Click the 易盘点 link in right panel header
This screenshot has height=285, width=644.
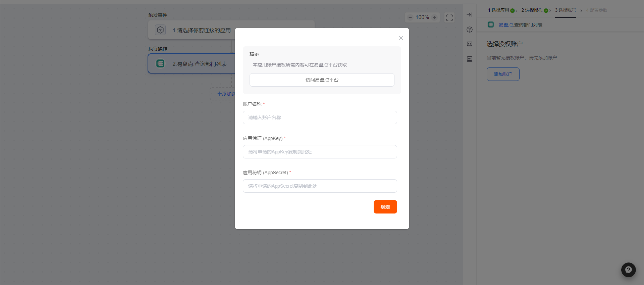point(505,25)
